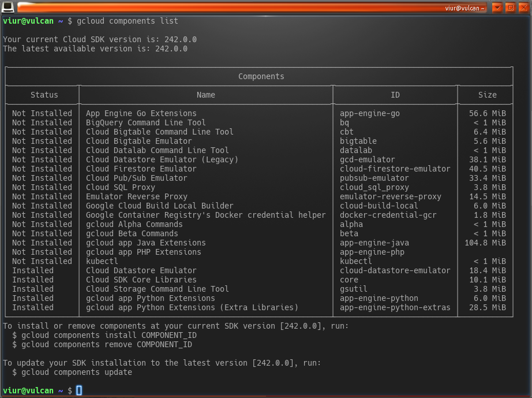Click the 'cloud_sql_proxy' component ID
This screenshot has width=532, height=398.
(x=374, y=187)
